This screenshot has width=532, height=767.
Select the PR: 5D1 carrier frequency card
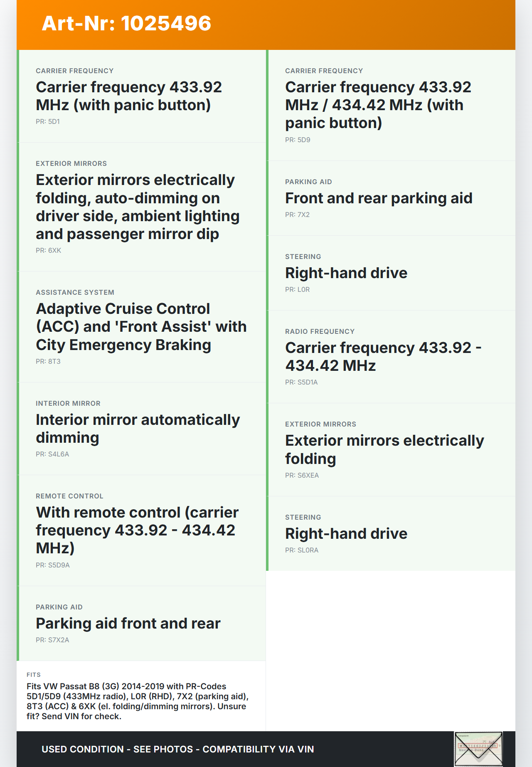tap(141, 96)
